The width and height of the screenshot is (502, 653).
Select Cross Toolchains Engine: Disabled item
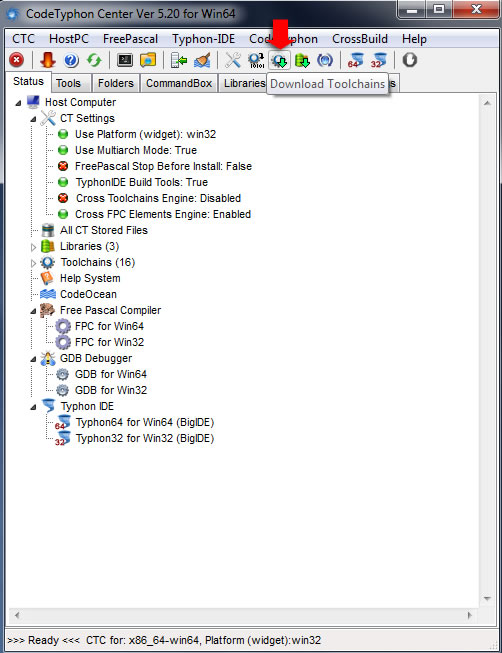click(x=158, y=198)
